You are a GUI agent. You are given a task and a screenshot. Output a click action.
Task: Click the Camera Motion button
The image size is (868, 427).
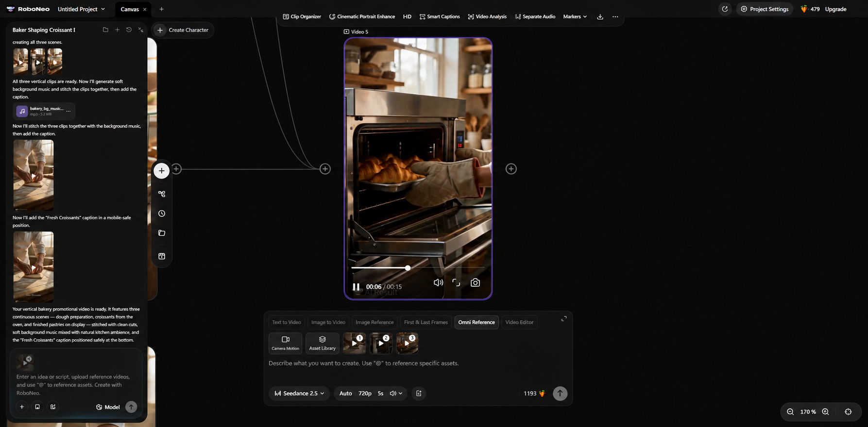click(x=286, y=343)
